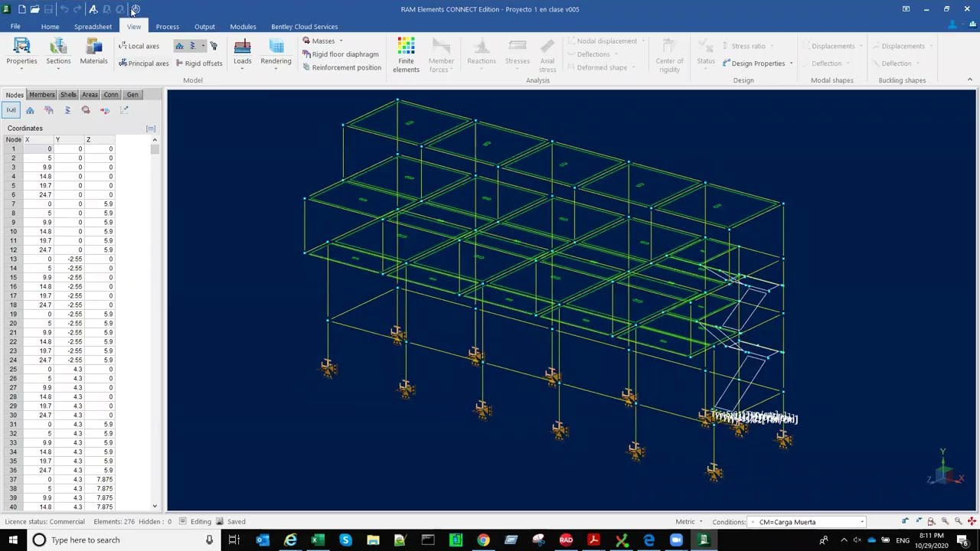
Task: Toggle the supports view icon in ribbon
Action: (180, 46)
